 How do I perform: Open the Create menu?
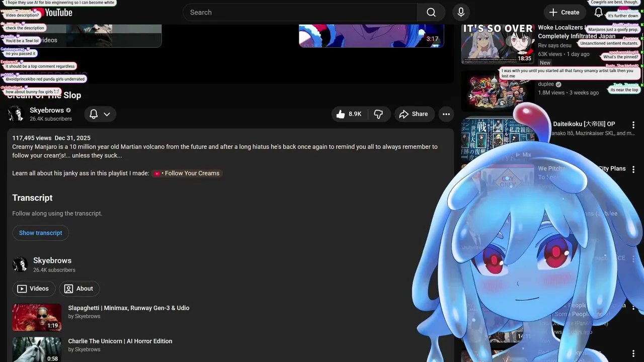(565, 12)
